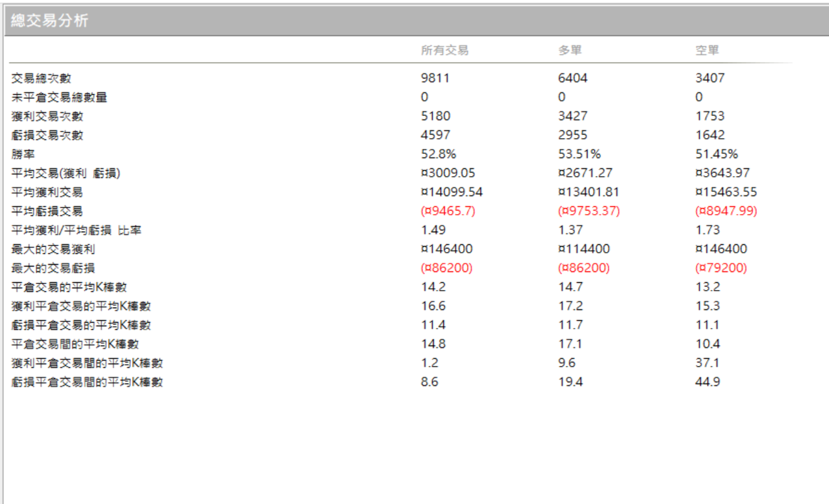Click the 52.8% win rate value
This screenshot has height=504, width=829.
pyautogui.click(x=439, y=154)
